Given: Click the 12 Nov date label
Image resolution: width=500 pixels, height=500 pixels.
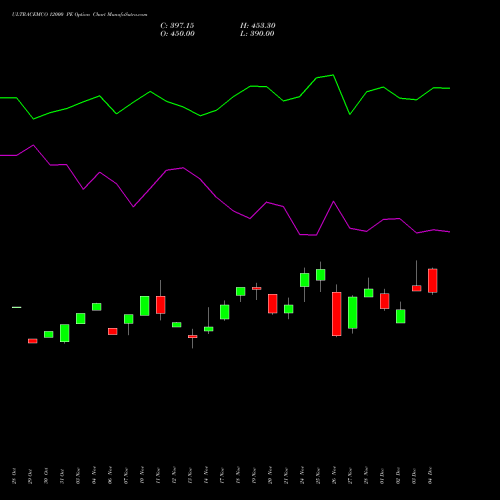Looking at the screenshot, I should pyautogui.click(x=174, y=476).
